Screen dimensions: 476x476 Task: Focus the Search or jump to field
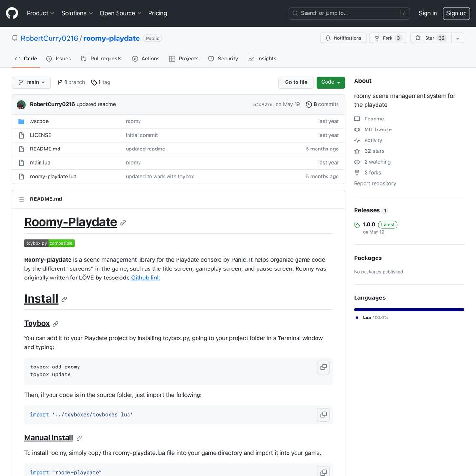click(349, 13)
